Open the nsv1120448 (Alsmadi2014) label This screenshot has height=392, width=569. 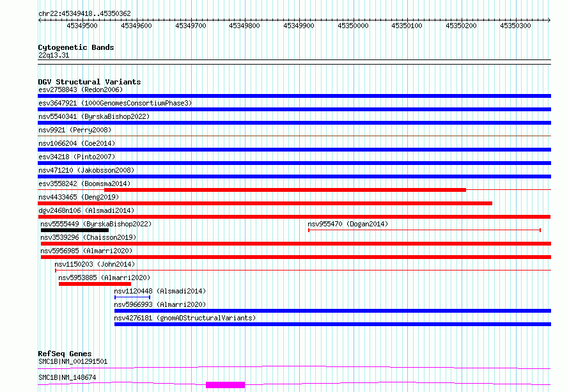tap(160, 291)
